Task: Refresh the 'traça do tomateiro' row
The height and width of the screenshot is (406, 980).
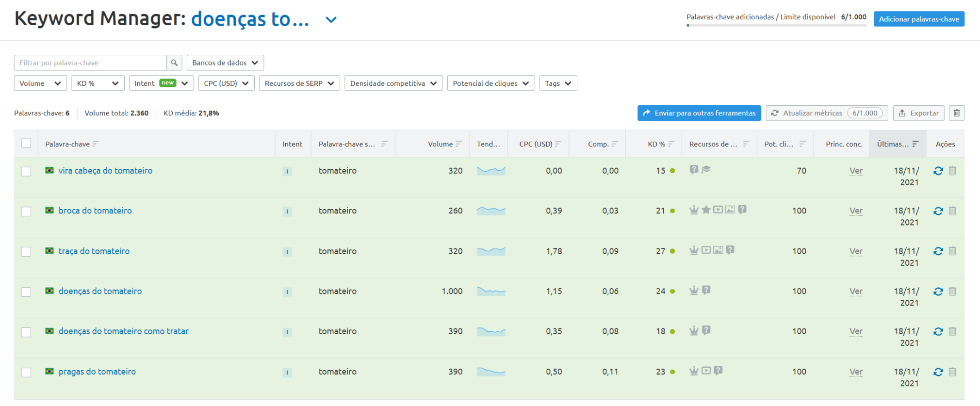Action: 938,251
